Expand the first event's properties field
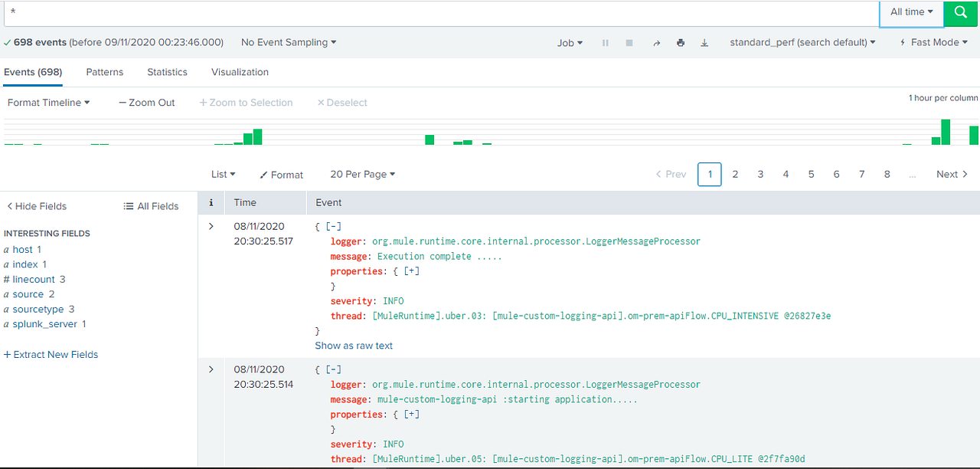The height and width of the screenshot is (469, 980). click(x=411, y=271)
